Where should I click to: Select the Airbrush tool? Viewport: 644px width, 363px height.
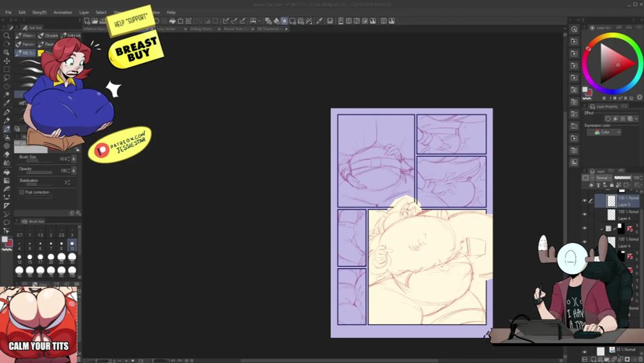[6, 138]
